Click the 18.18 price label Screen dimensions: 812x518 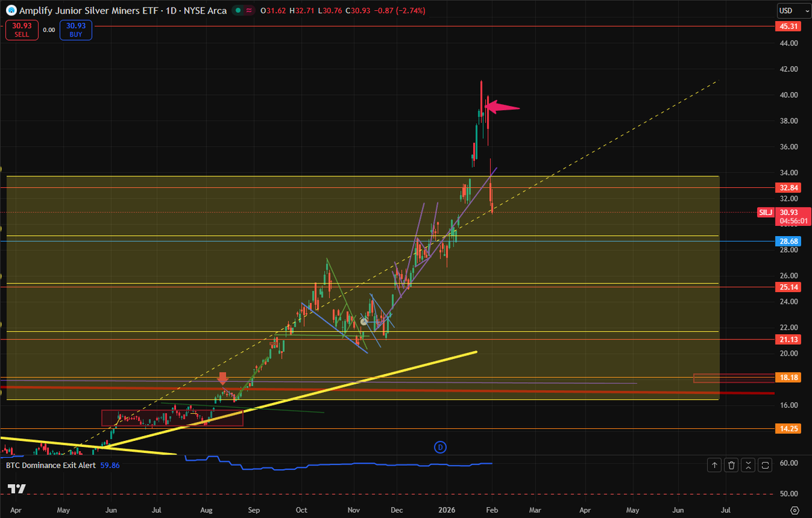pos(790,377)
